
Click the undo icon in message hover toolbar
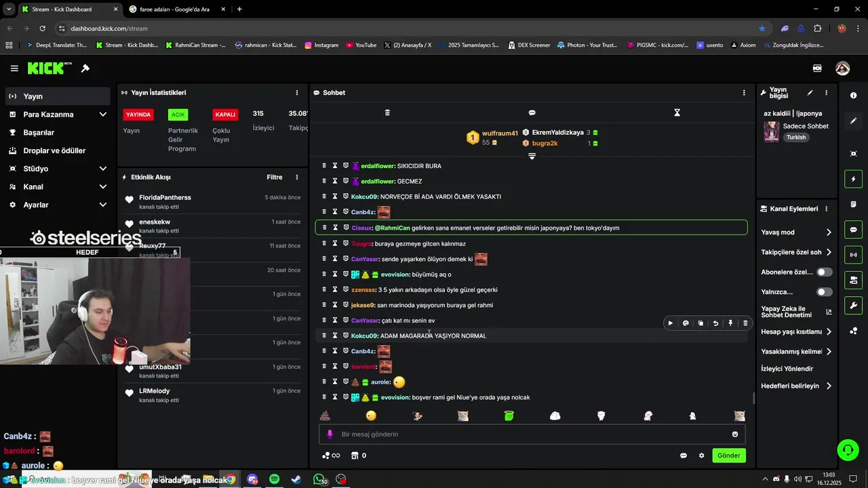pos(715,323)
